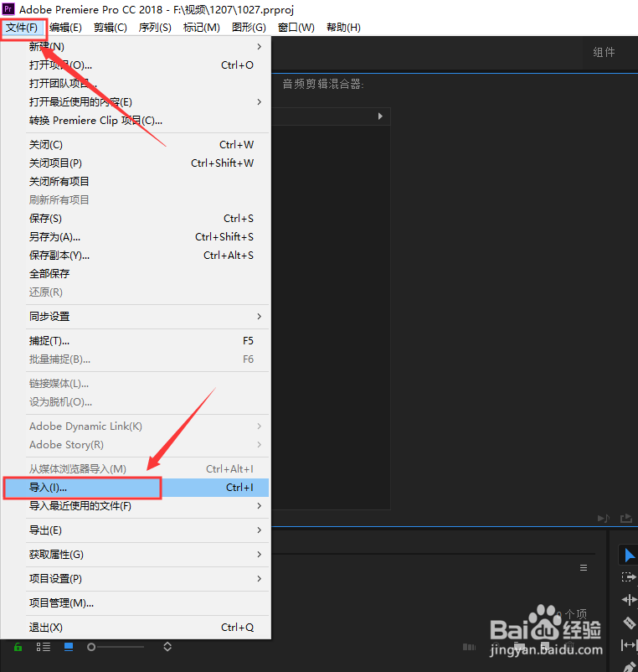Select the Ripple Edit tool
The width and height of the screenshot is (638, 672).
(x=629, y=600)
